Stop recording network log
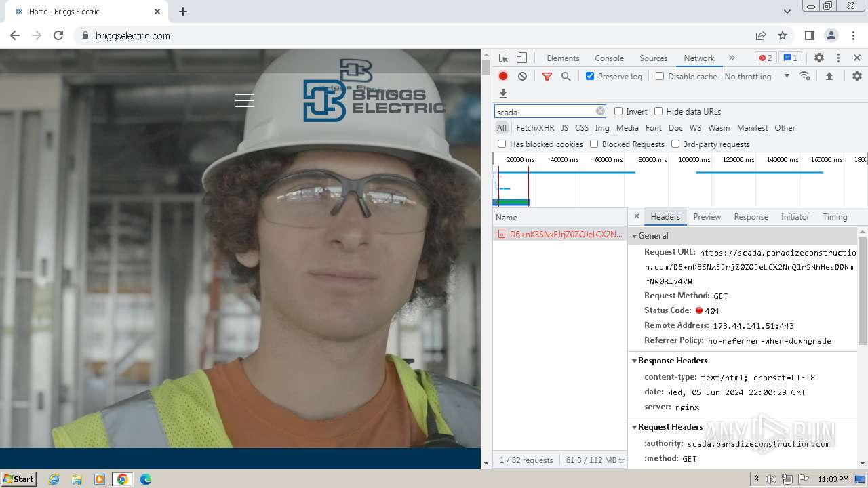The height and width of the screenshot is (488, 868). coord(503,76)
